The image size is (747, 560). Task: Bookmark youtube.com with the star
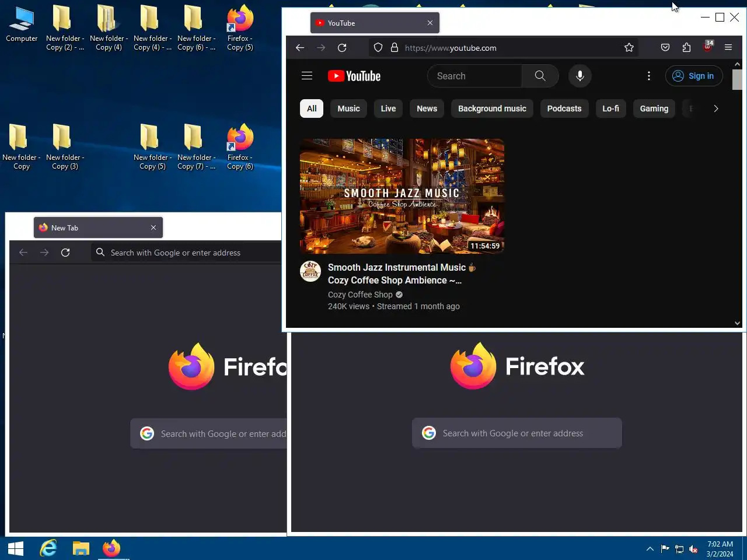pyautogui.click(x=629, y=48)
